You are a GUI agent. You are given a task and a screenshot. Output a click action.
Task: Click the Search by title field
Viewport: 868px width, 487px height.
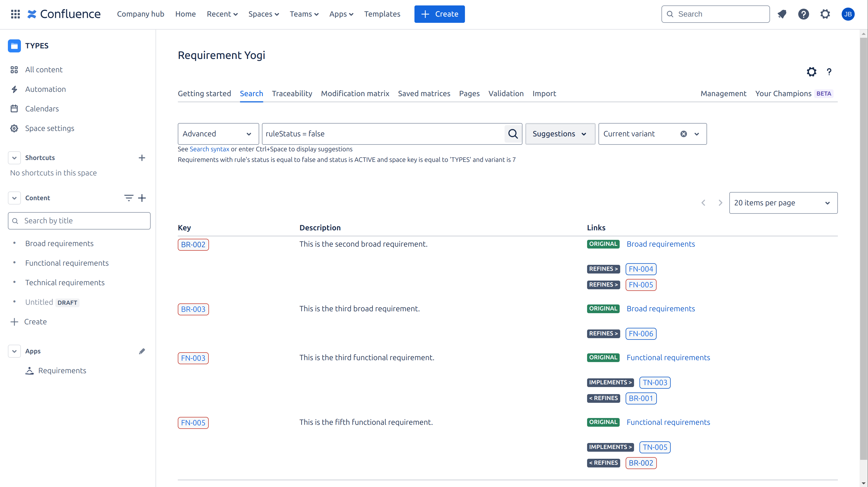(79, 221)
